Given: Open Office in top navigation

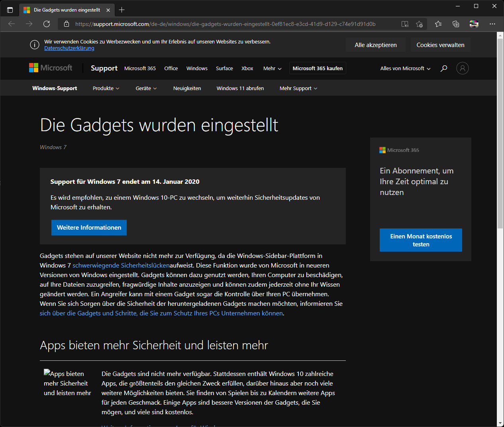Looking at the screenshot, I should 171,69.
